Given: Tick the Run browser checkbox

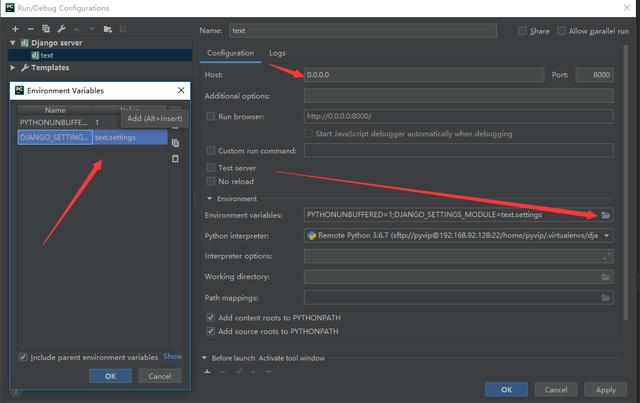Looking at the screenshot, I should 211,116.
